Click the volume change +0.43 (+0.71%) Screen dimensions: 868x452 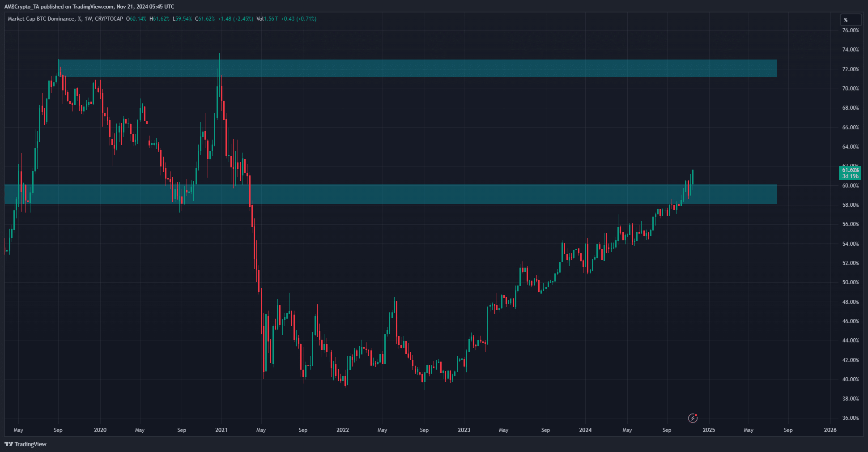click(x=299, y=19)
